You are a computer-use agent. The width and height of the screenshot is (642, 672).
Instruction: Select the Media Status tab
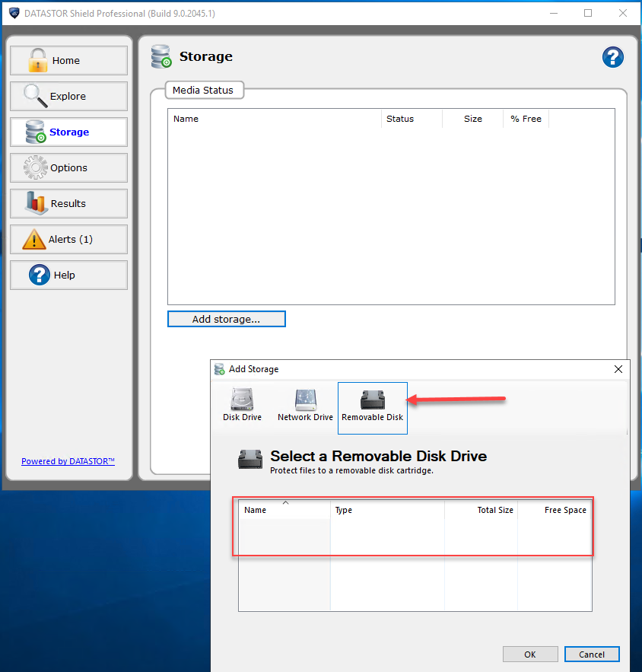pyautogui.click(x=205, y=90)
